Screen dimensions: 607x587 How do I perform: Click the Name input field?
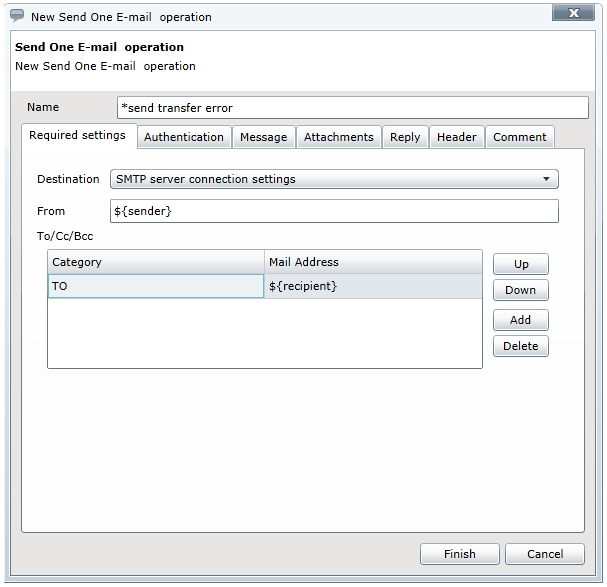click(352, 108)
